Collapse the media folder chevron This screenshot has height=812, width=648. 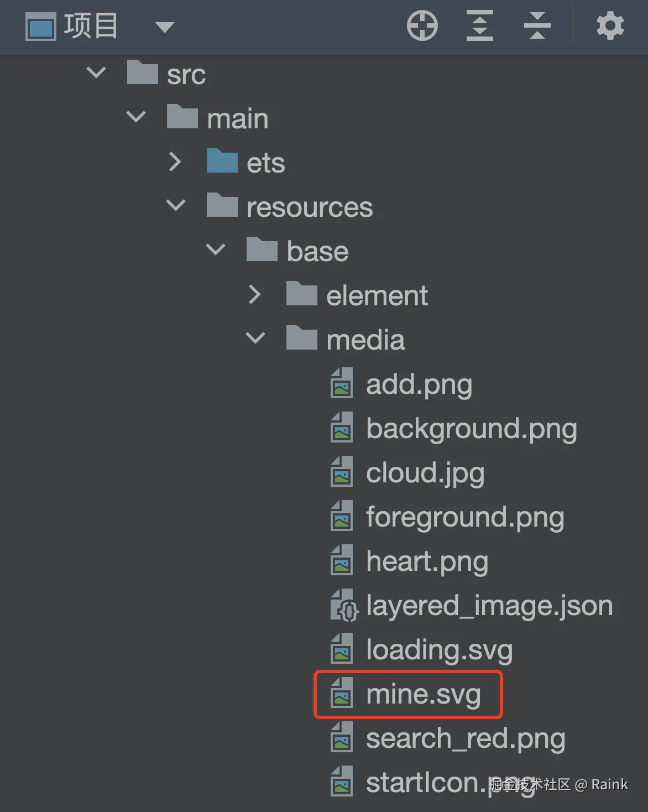[255, 338]
